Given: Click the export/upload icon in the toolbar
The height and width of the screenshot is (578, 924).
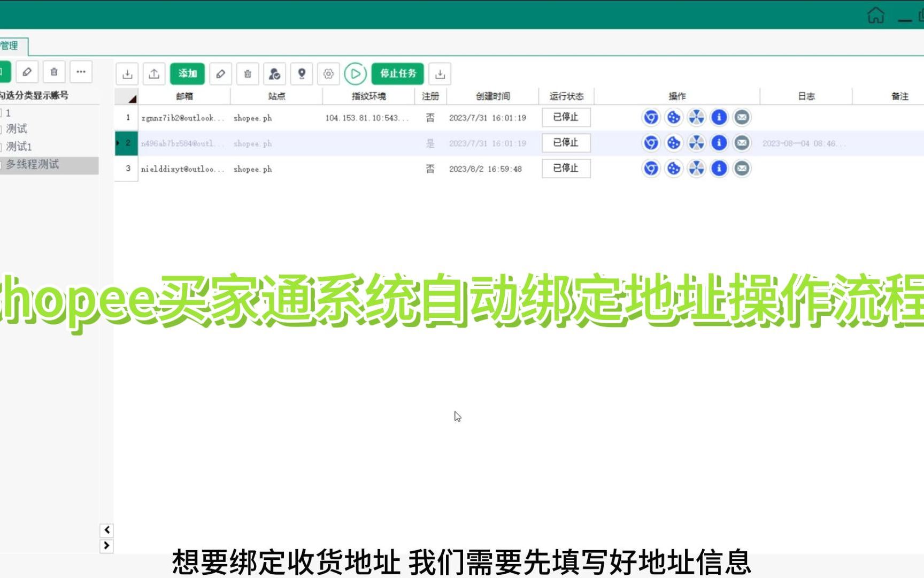Looking at the screenshot, I should coord(155,74).
